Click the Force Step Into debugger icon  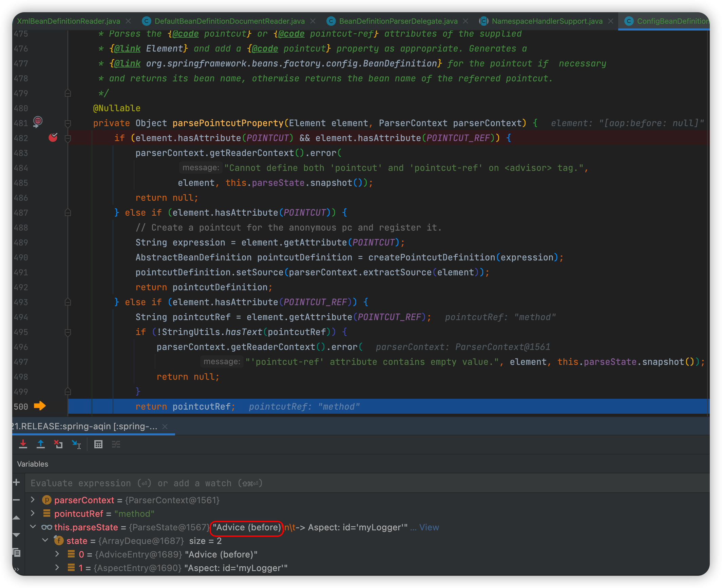(x=23, y=444)
